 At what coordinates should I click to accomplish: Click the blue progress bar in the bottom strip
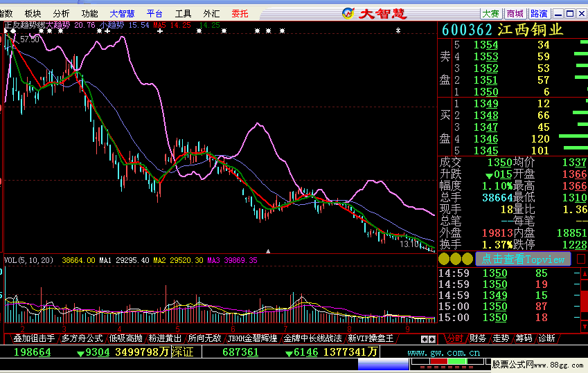click(383, 364)
